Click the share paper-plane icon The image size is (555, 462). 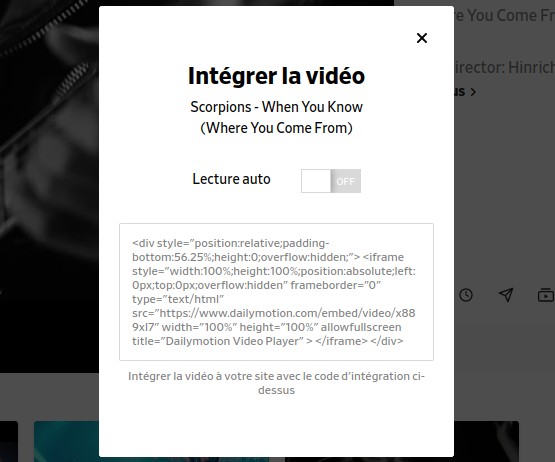[x=506, y=295]
